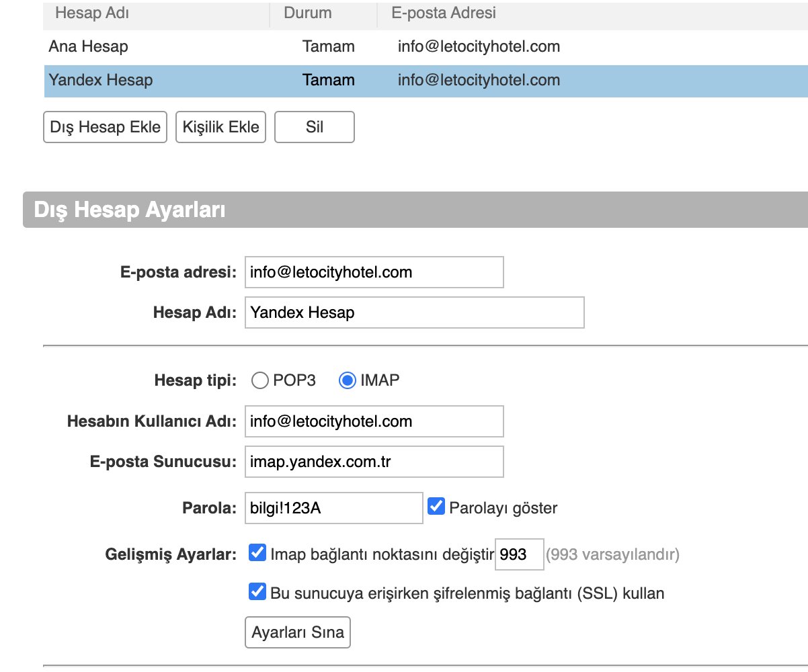Choose the IMAP radio button

[347, 381]
